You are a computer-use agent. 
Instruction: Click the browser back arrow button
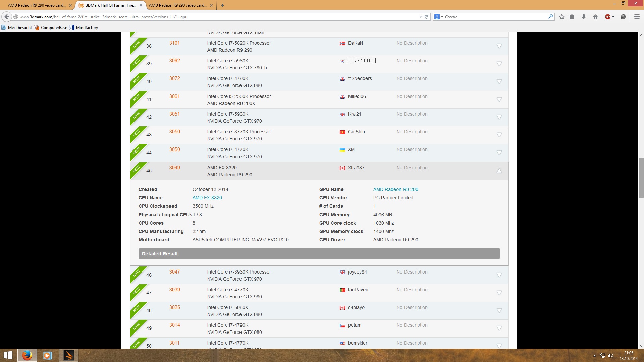click(7, 17)
